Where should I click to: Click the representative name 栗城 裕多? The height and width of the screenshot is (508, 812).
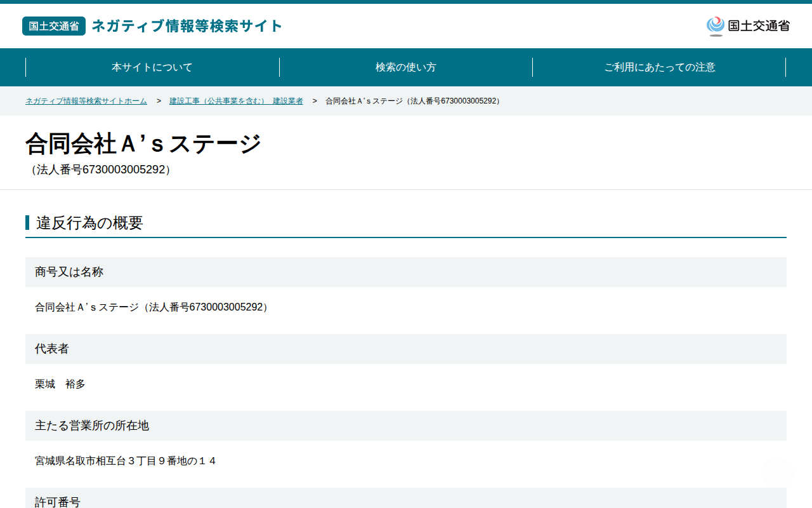point(60,384)
